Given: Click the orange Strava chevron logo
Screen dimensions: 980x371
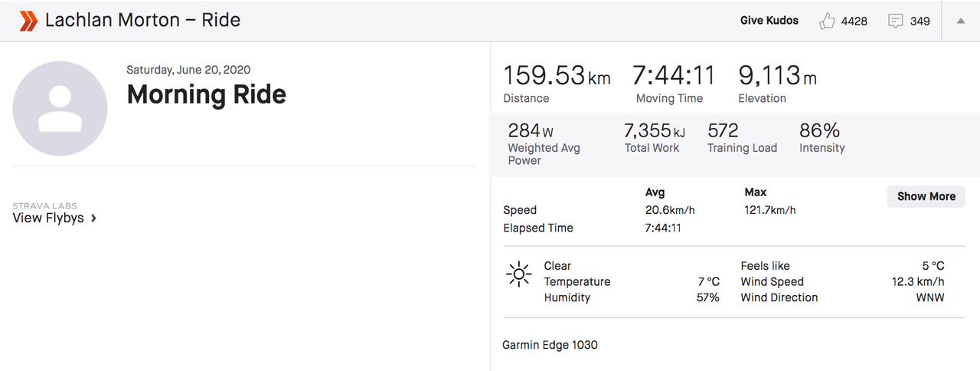Looking at the screenshot, I should (28, 21).
